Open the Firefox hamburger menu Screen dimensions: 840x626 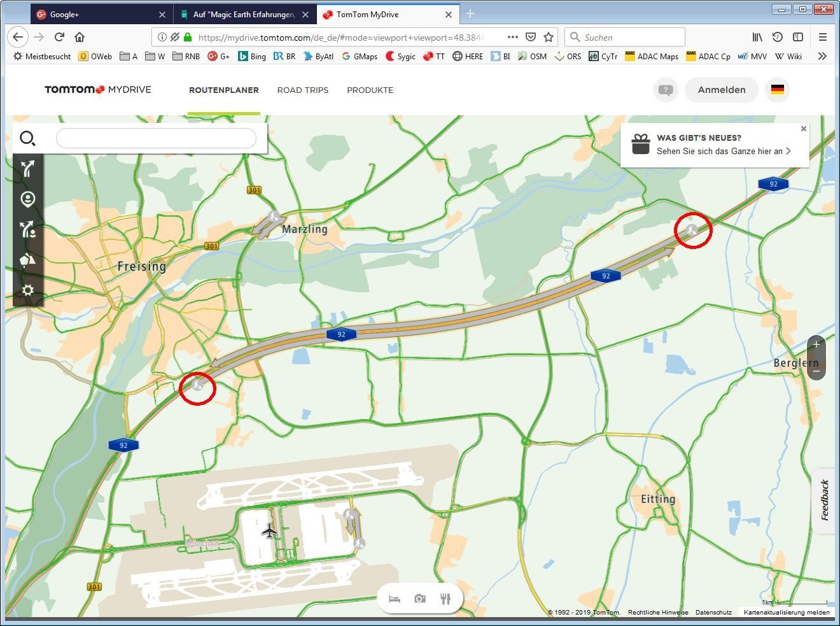(823, 37)
